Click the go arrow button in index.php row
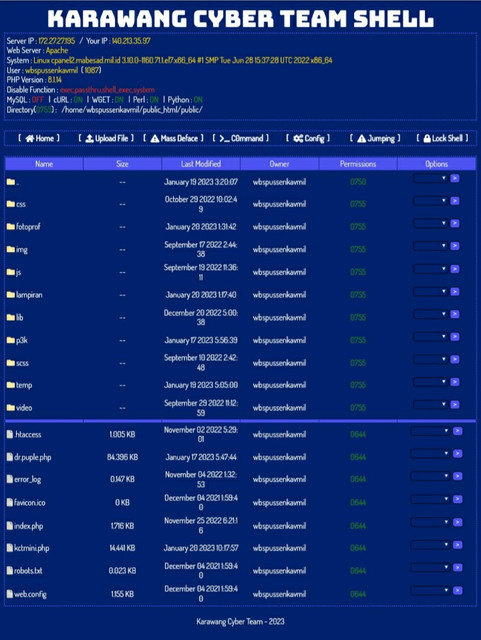 (x=458, y=522)
